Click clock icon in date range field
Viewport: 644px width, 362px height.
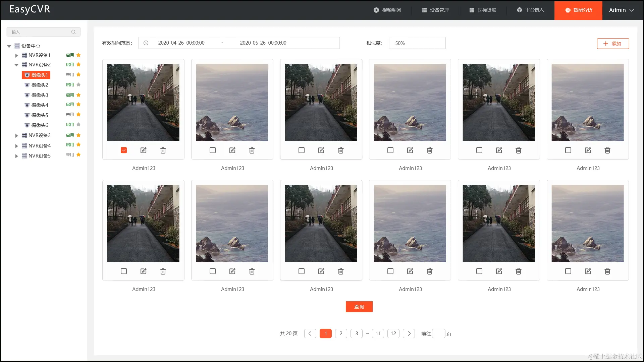coord(146,43)
